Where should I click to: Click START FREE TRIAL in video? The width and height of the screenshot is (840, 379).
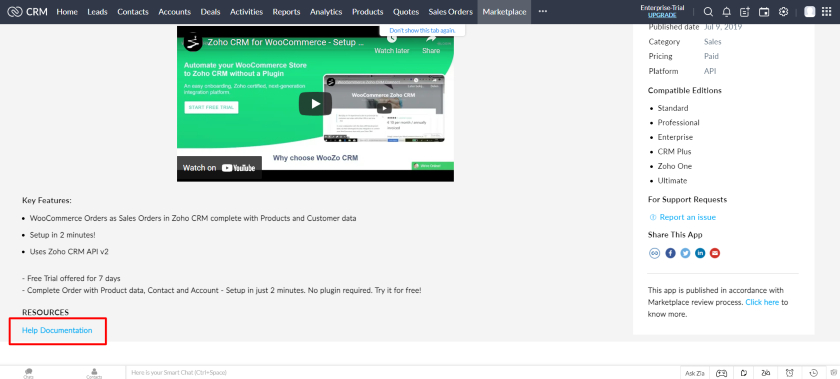coord(211,107)
